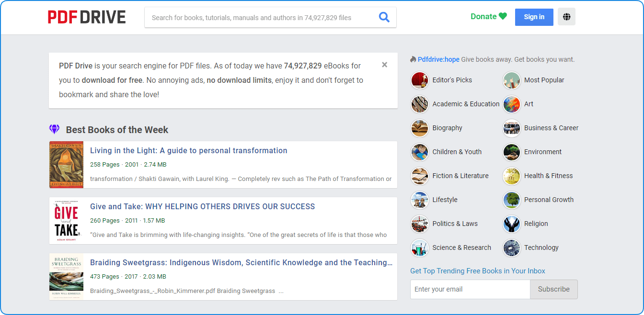Focus the Enter your email field

tap(470, 289)
